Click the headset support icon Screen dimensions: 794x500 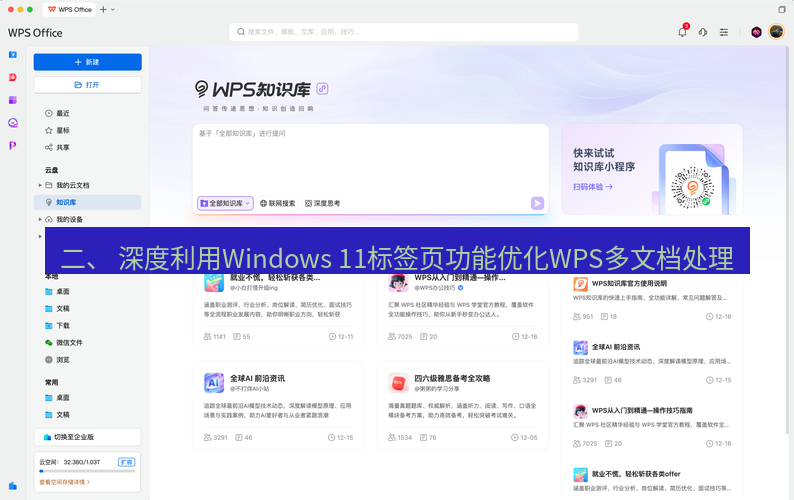703,32
